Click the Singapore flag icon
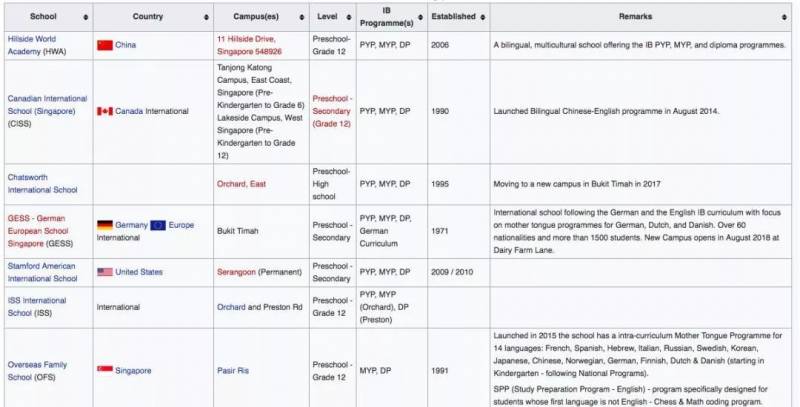 pos(104,370)
